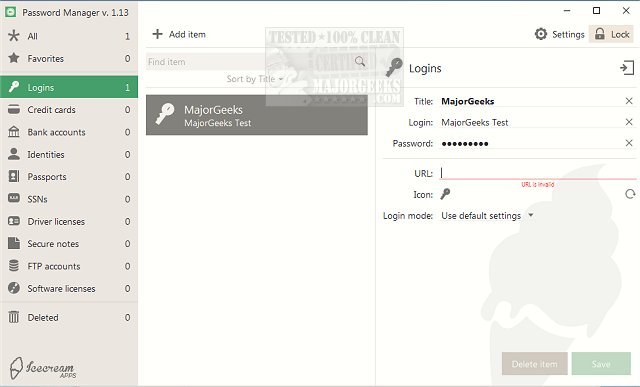640x387 pixels.
Task: Click the collapse panel arrow icon
Action: (x=627, y=68)
